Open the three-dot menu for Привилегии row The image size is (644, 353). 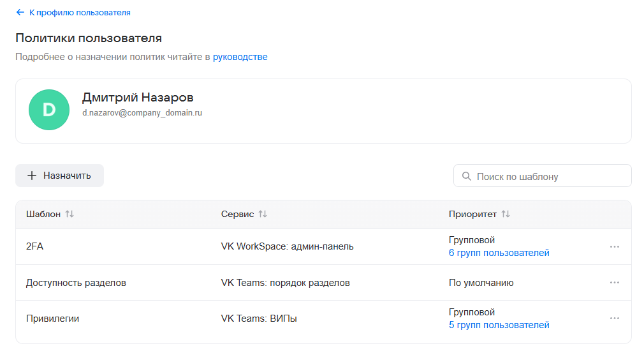coord(614,319)
